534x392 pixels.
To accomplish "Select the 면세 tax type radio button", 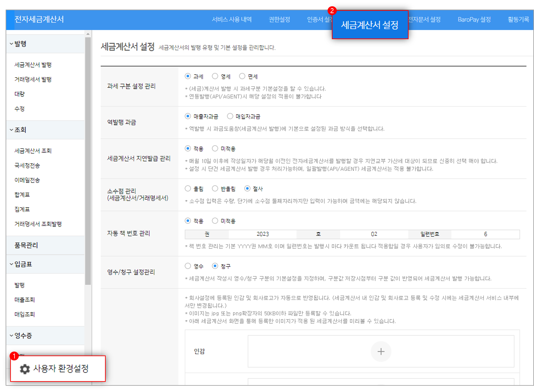I will click(243, 76).
